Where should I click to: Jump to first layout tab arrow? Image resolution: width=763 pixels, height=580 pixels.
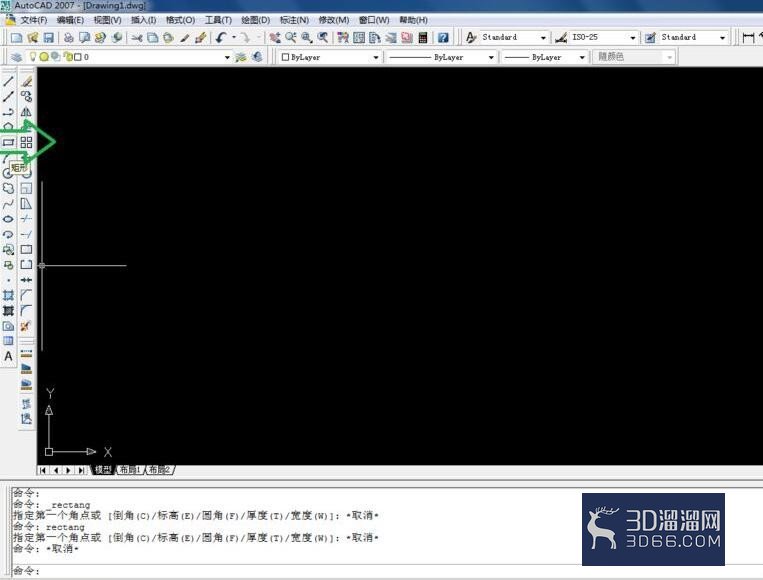click(43, 470)
